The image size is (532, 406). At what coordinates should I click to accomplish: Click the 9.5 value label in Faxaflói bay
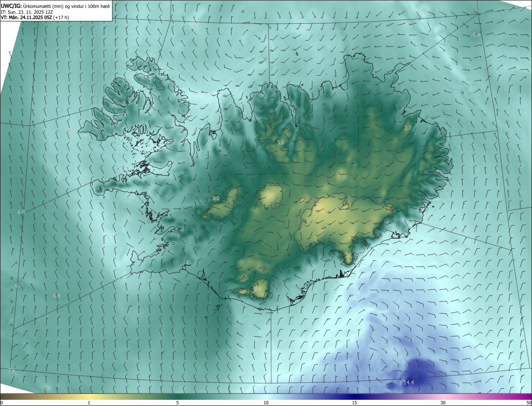point(110,237)
